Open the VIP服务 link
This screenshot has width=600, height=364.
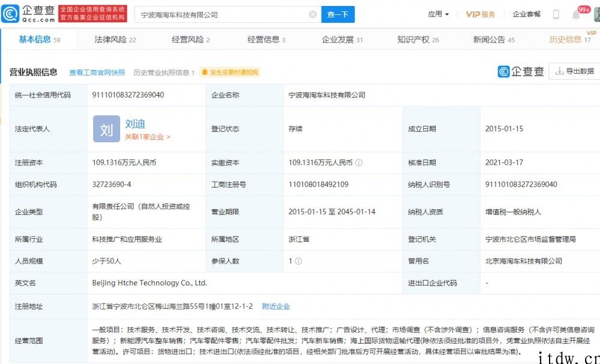480,14
